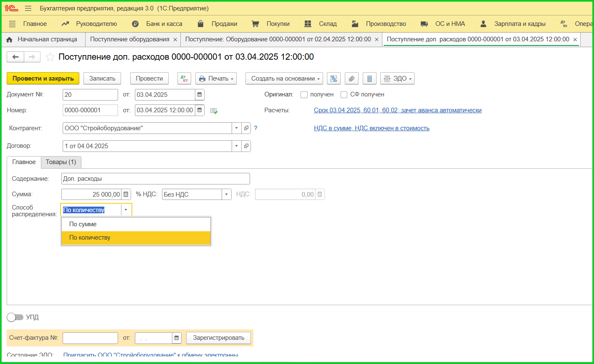Open the НДС в сумме settings link
This screenshot has height=364, width=594.
pos(372,128)
